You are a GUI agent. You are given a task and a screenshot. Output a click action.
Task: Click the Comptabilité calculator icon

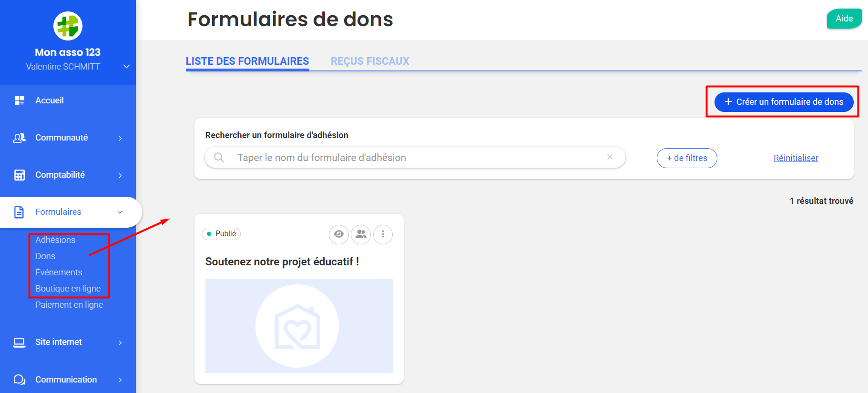20,175
